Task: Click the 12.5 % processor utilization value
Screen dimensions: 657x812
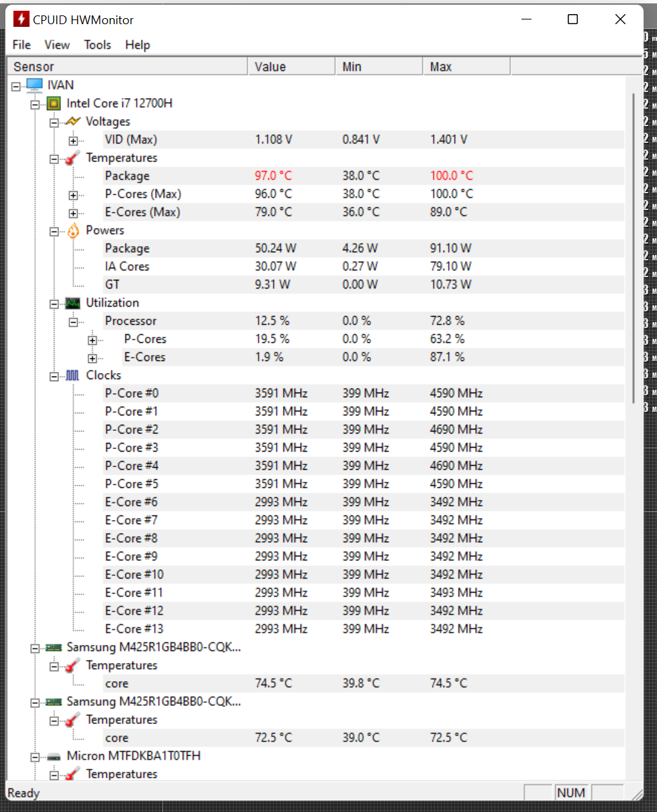Action: click(272, 321)
